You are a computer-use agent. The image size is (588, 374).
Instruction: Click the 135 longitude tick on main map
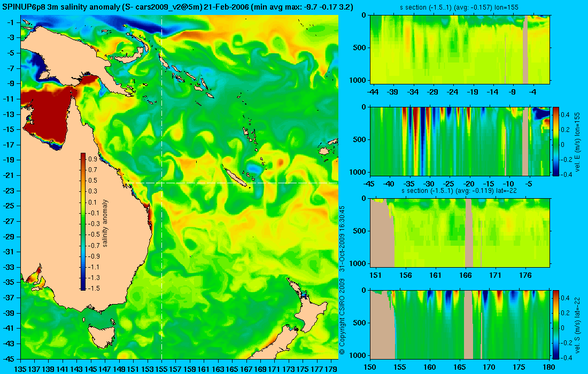pos(20,369)
